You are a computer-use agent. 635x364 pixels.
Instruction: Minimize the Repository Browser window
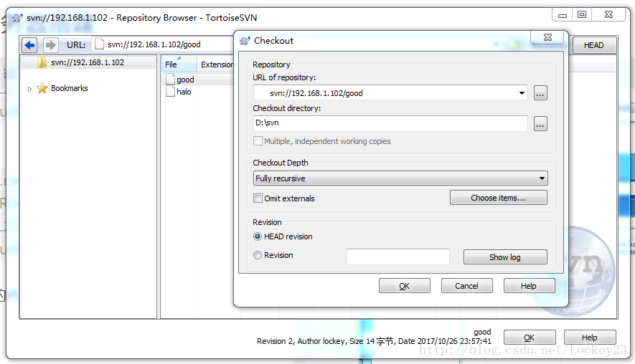pos(563,15)
